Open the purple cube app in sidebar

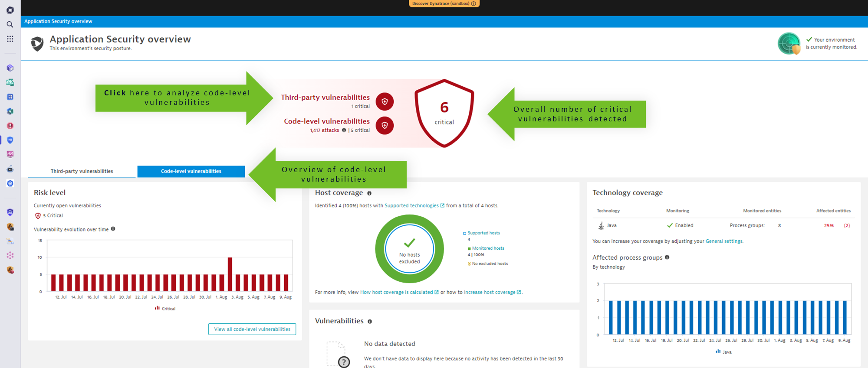coord(10,68)
